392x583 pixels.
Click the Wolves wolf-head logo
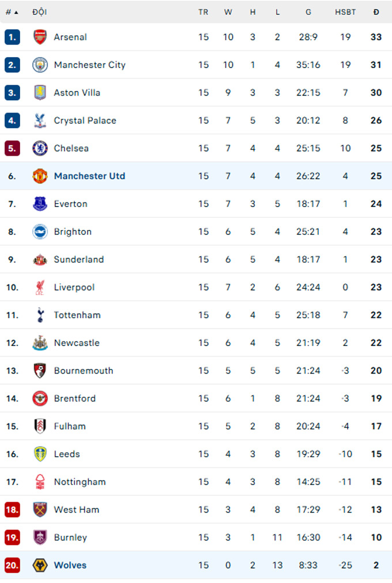coord(40,565)
